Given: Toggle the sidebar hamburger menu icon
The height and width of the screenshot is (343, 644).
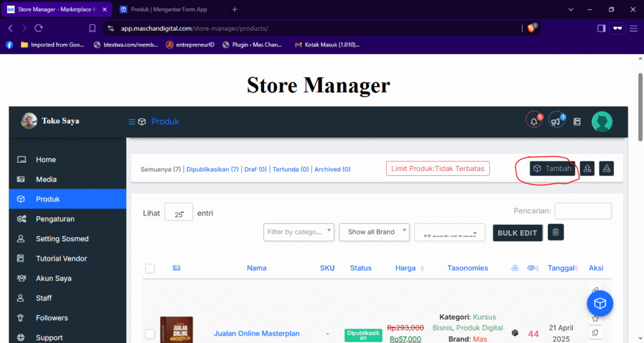Looking at the screenshot, I should [x=131, y=121].
